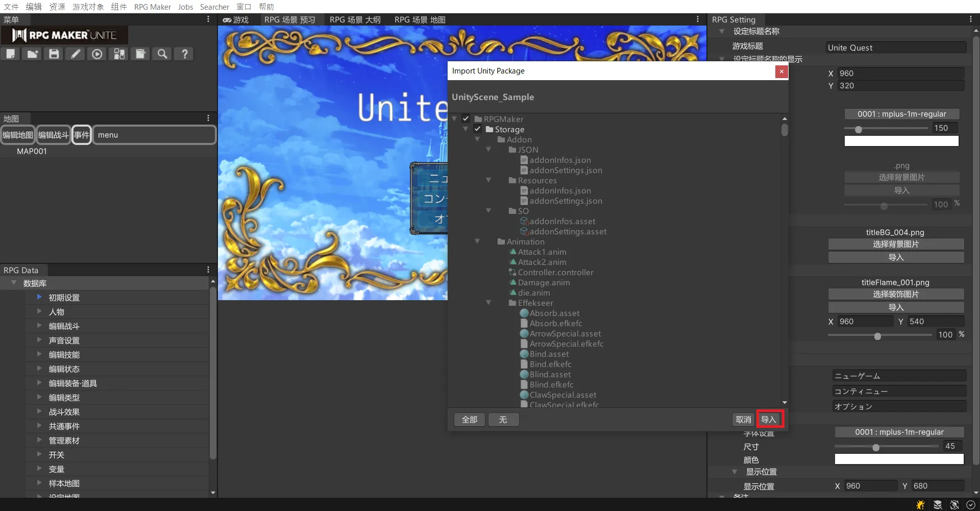
Task: Open help with question mark icon
Action: point(184,54)
